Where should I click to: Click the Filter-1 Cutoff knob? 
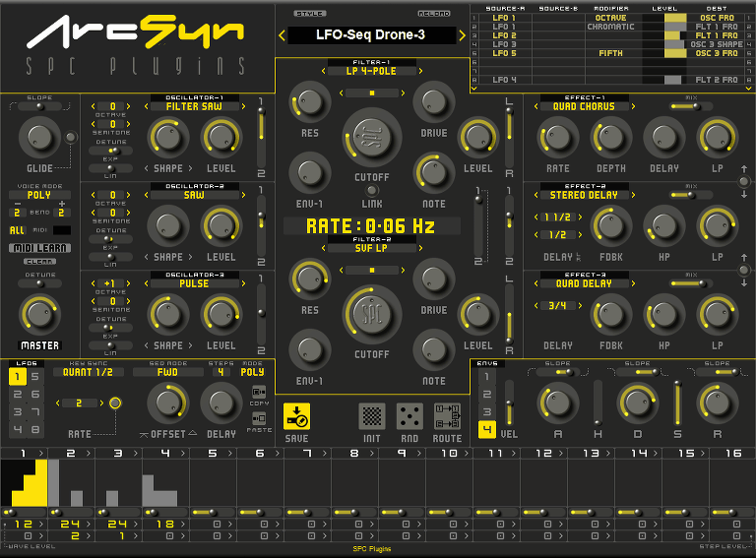[x=372, y=138]
